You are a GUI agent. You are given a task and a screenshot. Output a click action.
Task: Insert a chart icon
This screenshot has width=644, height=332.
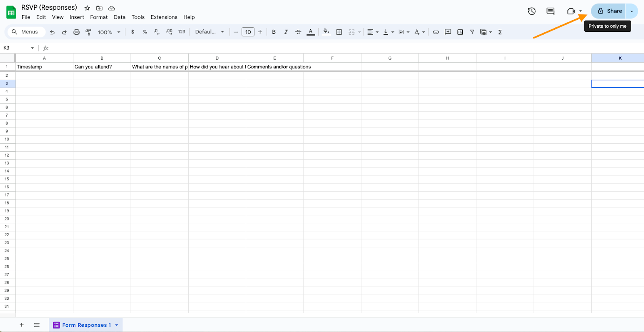coord(460,32)
